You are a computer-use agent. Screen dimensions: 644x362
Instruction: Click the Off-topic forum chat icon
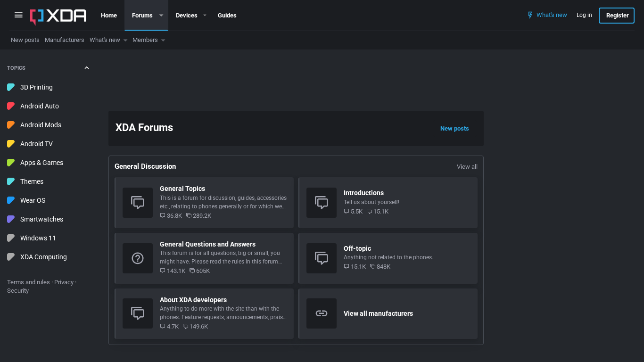[x=322, y=258]
